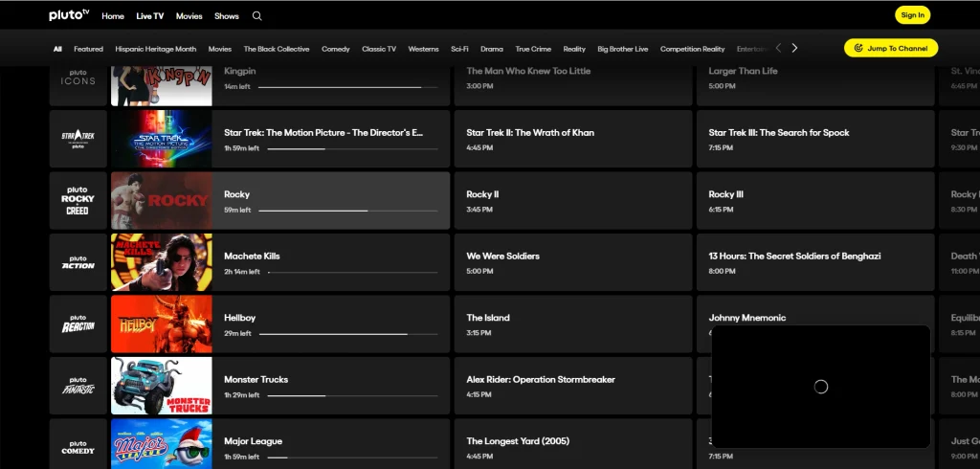
Task: Open the search magnifier icon
Action: point(256,16)
